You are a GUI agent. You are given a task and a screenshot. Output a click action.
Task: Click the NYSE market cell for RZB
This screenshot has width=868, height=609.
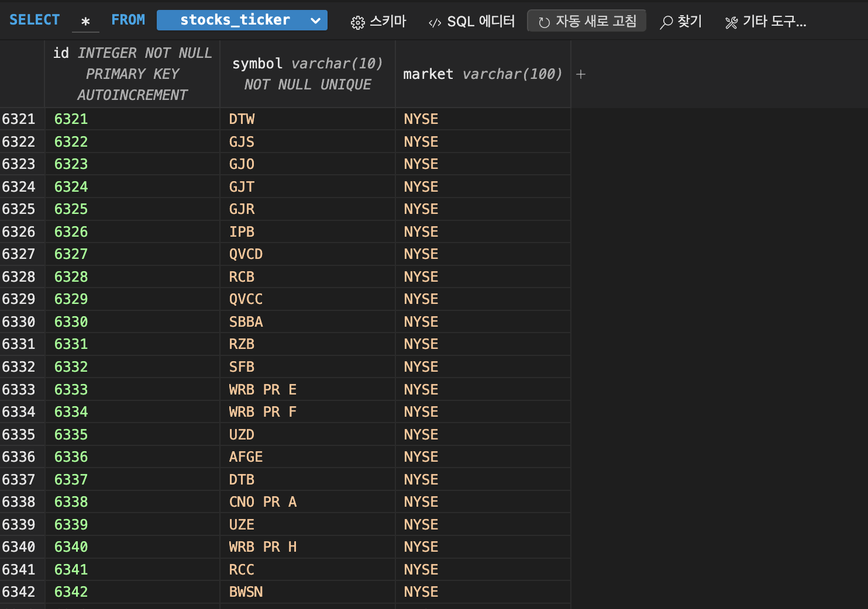[x=483, y=344]
